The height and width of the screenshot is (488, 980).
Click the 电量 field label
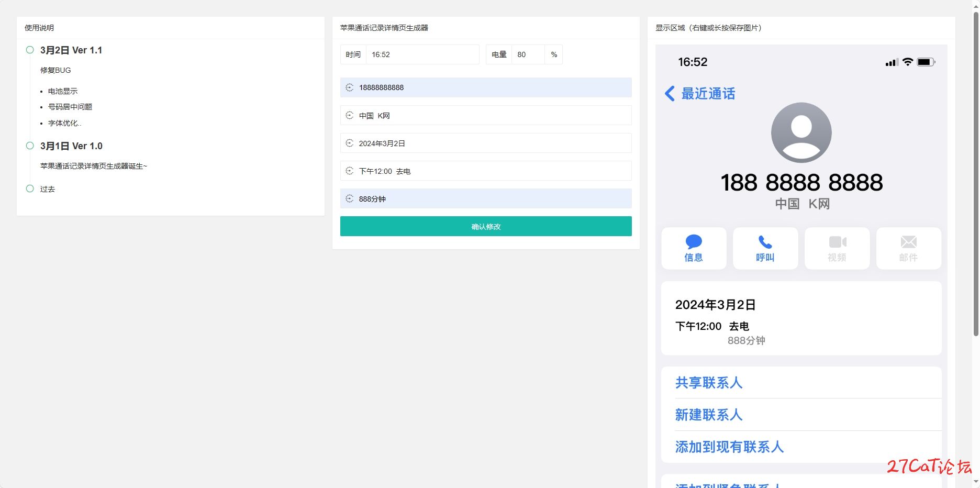point(499,54)
